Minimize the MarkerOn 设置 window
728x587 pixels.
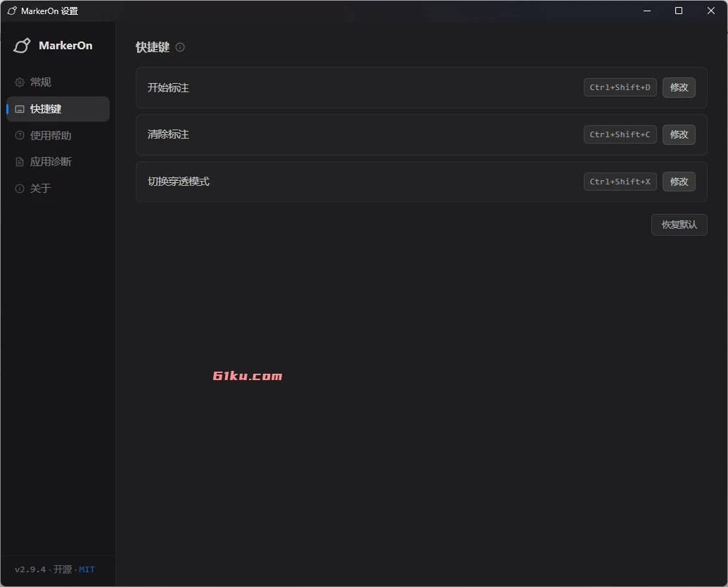646,11
